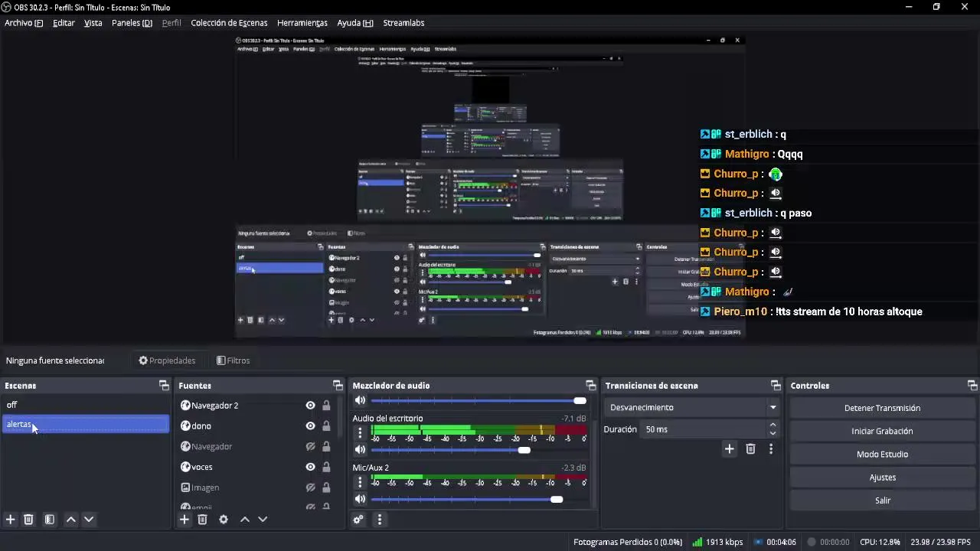Enable Modo Estudio

click(x=882, y=454)
